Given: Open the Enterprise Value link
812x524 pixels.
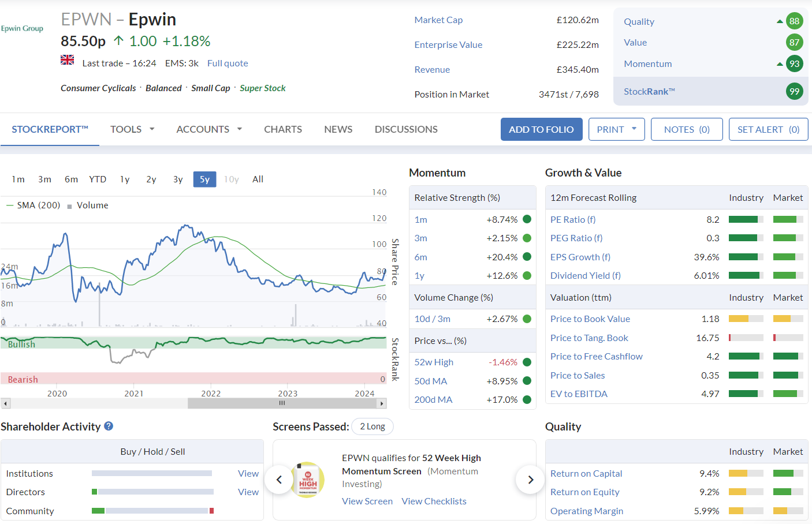Looking at the screenshot, I should coord(448,44).
